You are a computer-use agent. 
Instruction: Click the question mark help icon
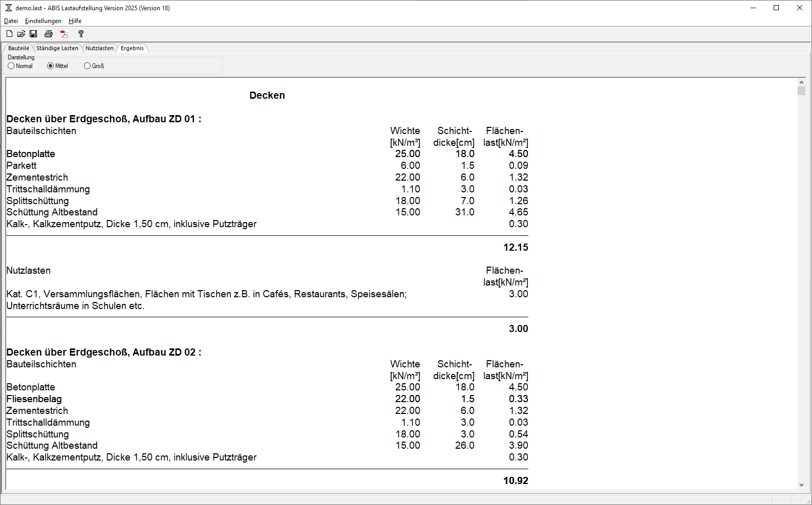[81, 34]
